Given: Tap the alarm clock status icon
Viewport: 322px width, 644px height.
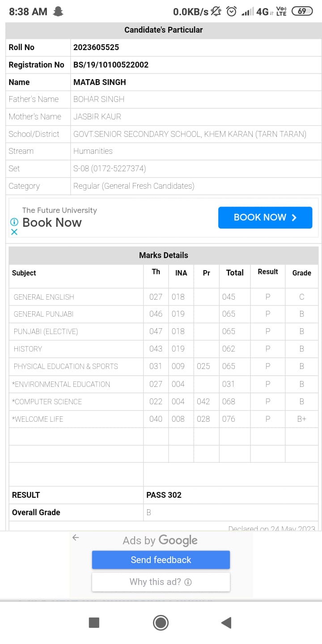Looking at the screenshot, I should click(231, 12).
